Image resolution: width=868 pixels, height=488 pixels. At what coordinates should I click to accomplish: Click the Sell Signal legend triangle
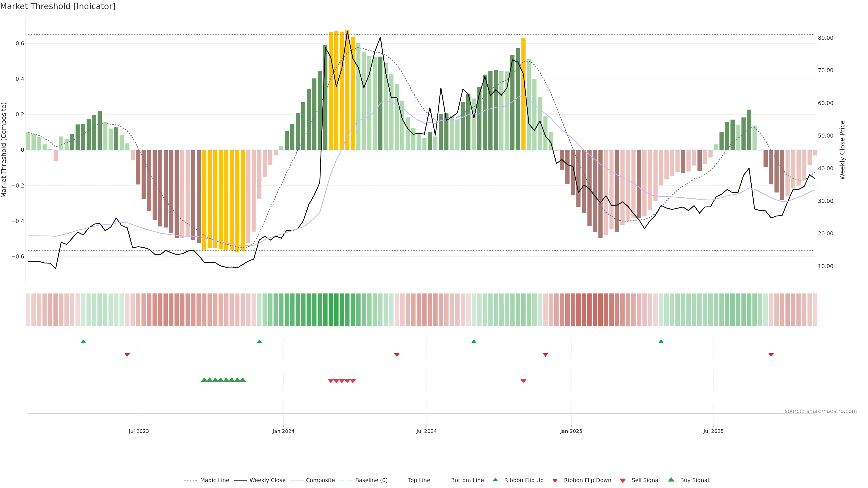[623, 481]
